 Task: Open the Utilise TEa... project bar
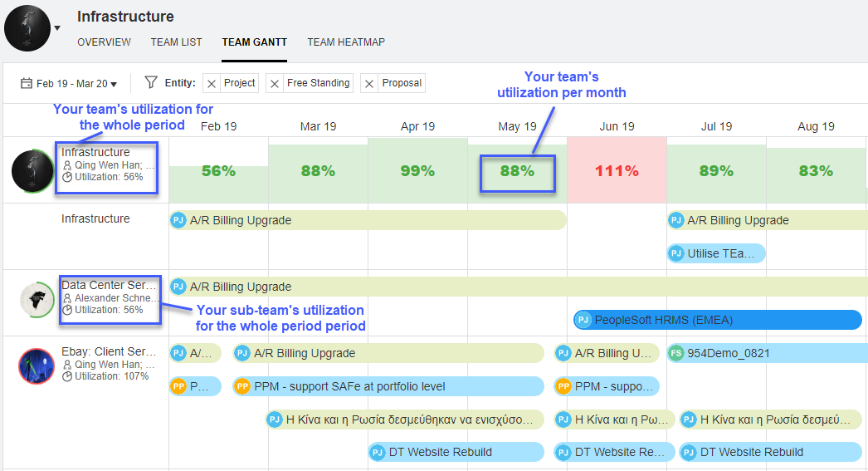point(717,253)
